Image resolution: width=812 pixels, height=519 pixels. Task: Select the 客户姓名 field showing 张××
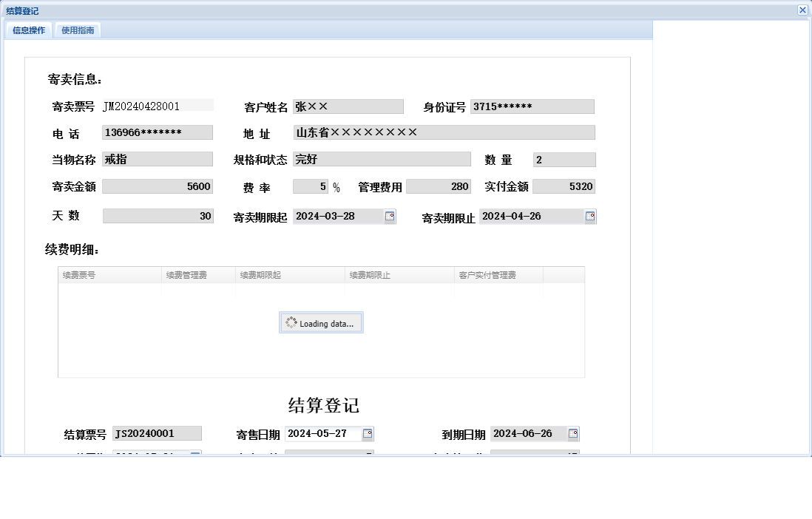[x=348, y=106]
